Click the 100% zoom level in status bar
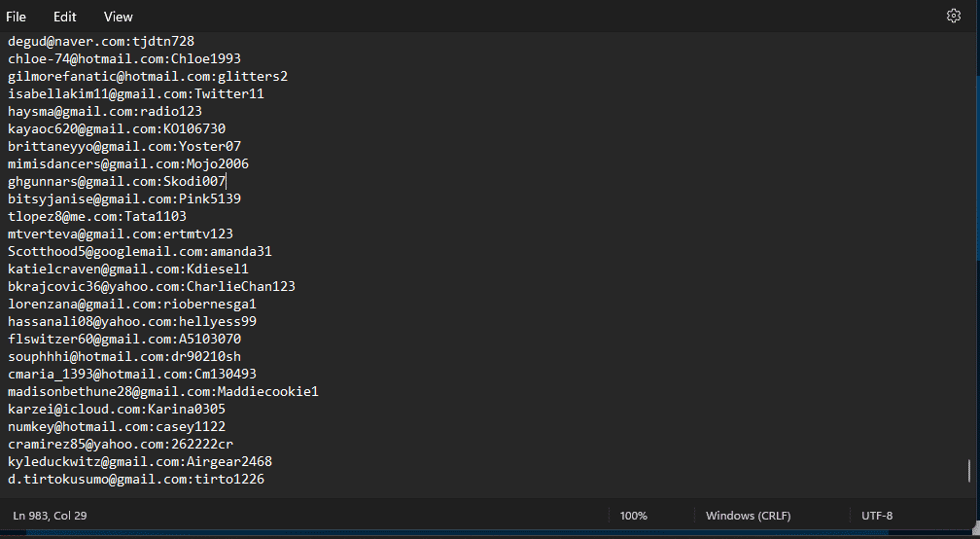The width and height of the screenshot is (980, 539). pyautogui.click(x=633, y=516)
